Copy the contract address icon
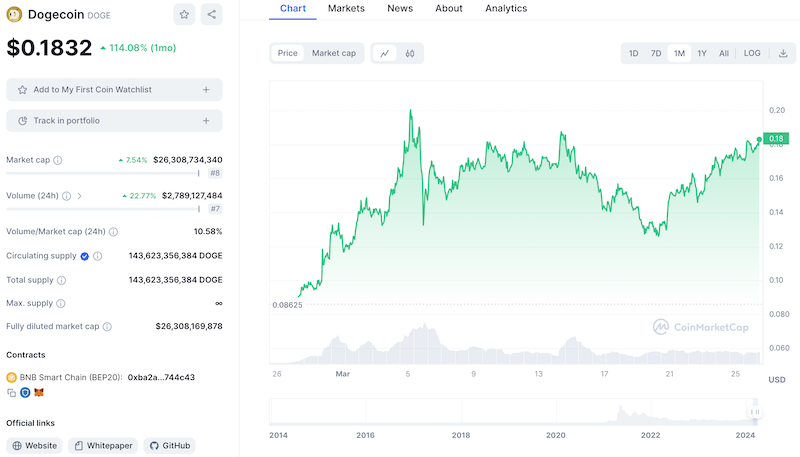Viewport: 800px width, 457px height. click(11, 393)
